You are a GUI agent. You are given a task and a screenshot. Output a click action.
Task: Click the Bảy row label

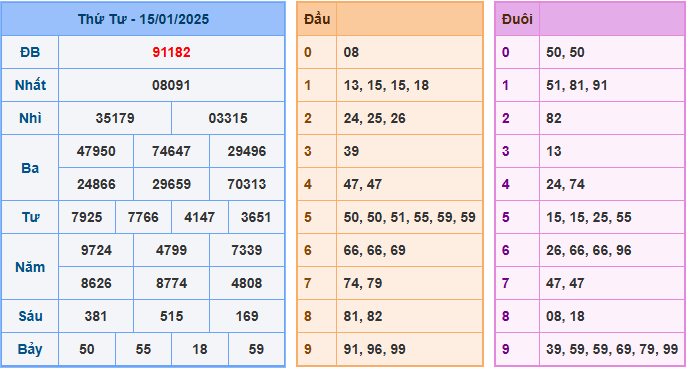(x=30, y=349)
